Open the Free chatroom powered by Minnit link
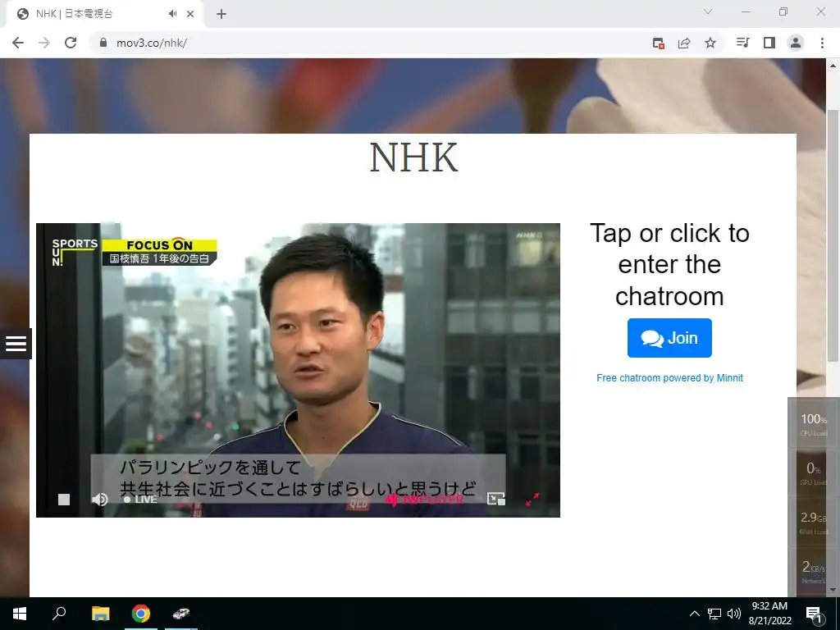The image size is (840, 630). click(x=669, y=377)
